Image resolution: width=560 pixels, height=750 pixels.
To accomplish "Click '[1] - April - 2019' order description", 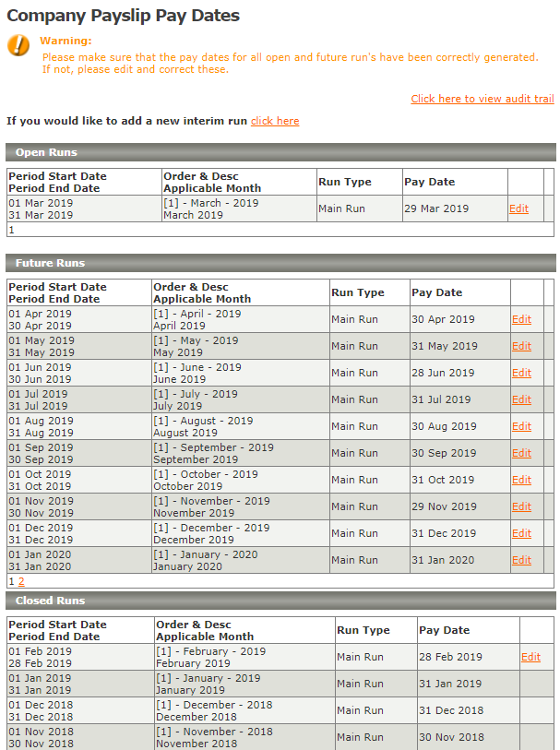I will 197,314.
